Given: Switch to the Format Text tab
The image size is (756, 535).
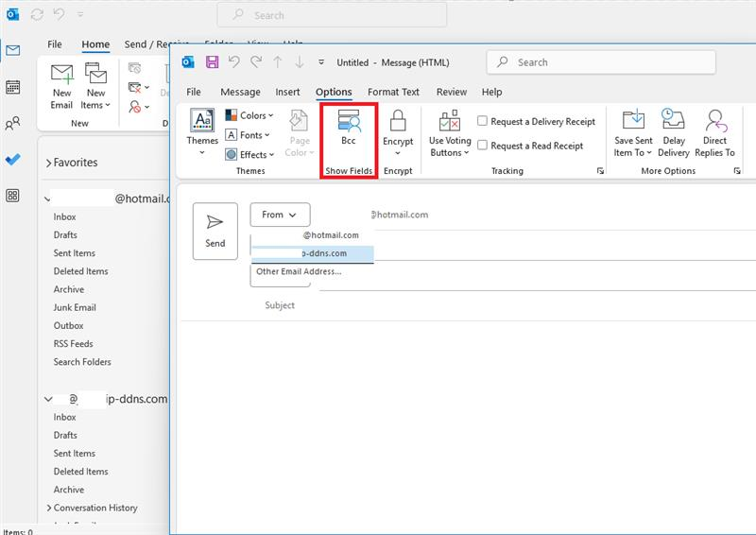Looking at the screenshot, I should click(393, 92).
